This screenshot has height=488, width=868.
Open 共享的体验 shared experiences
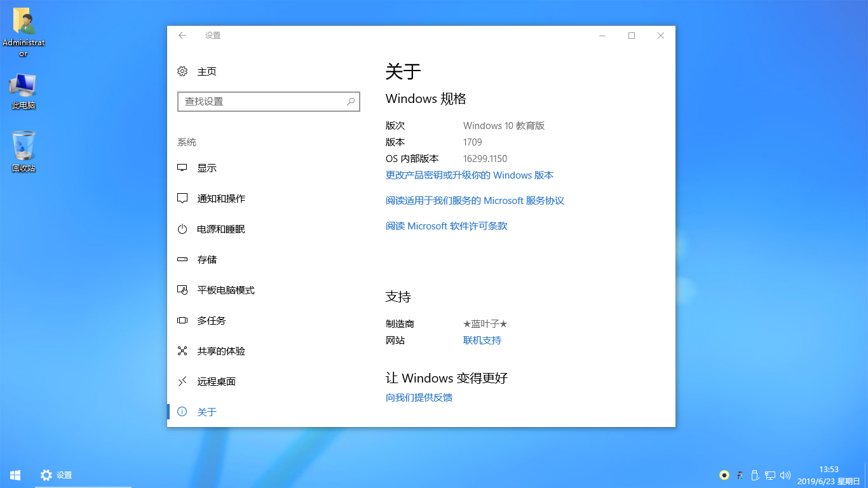point(264,351)
